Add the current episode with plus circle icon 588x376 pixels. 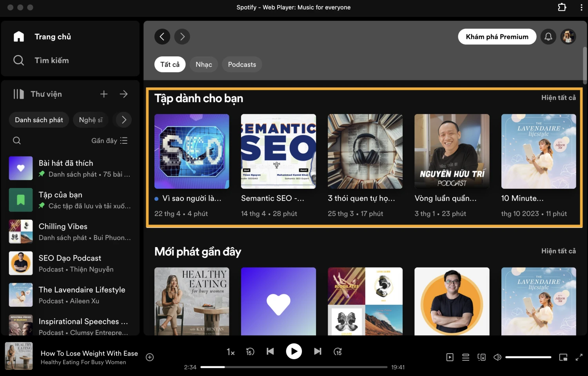click(x=150, y=357)
